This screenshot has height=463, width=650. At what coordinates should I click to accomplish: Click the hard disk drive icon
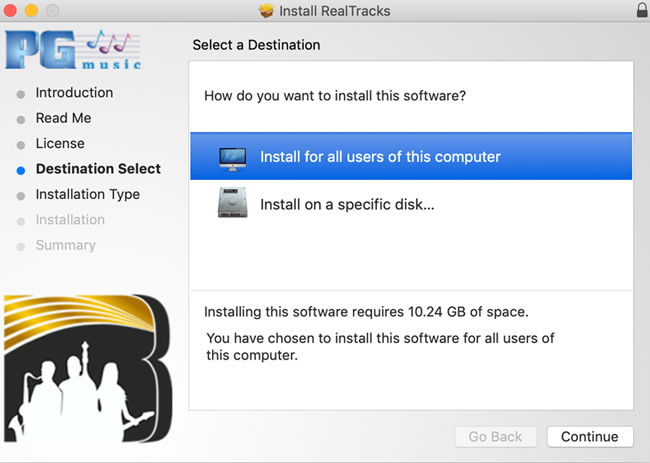(233, 202)
